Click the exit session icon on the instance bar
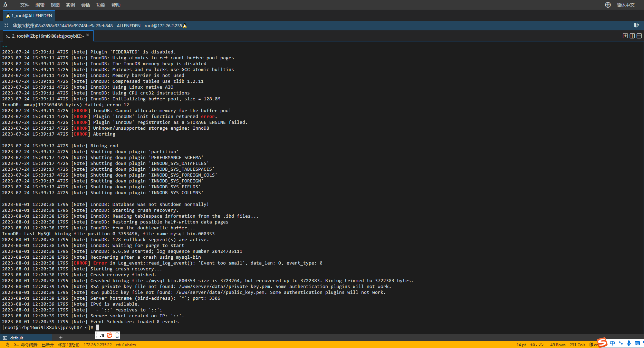Screen dimensions: 644x348 point(636,25)
